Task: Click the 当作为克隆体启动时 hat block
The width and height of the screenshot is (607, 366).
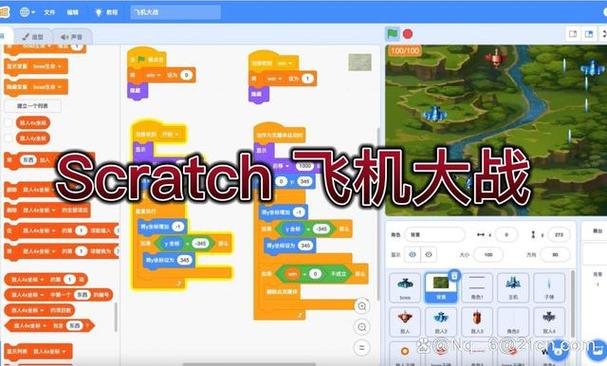Action: click(279, 135)
